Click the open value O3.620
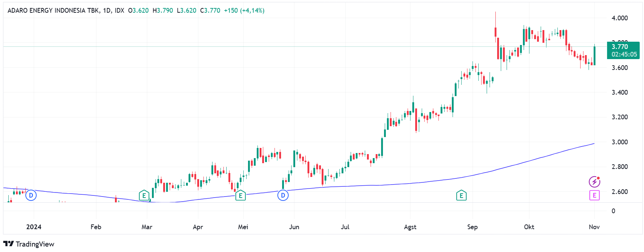 tap(139, 11)
